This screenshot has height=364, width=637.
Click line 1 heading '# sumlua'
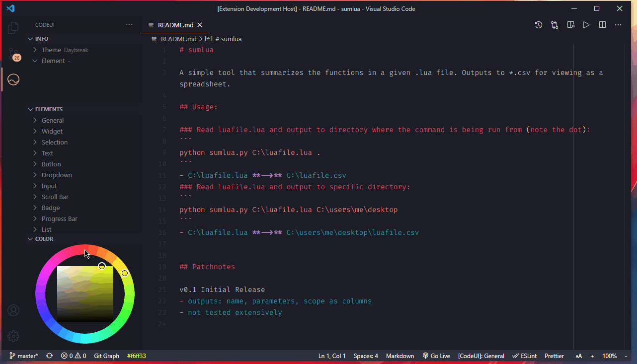click(x=196, y=50)
